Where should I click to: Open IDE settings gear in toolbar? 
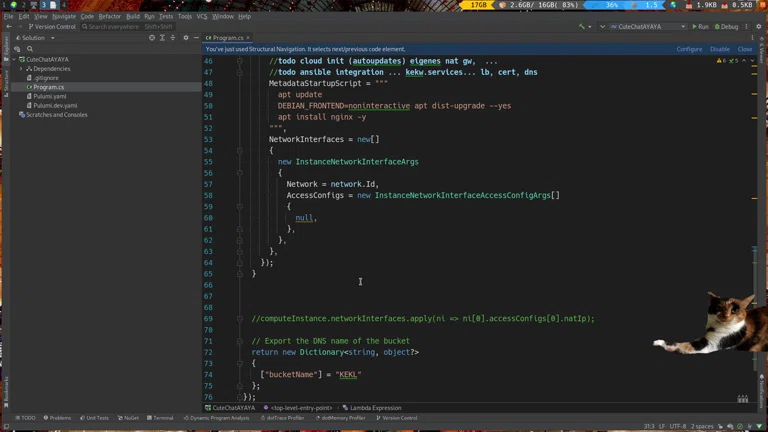759,26
